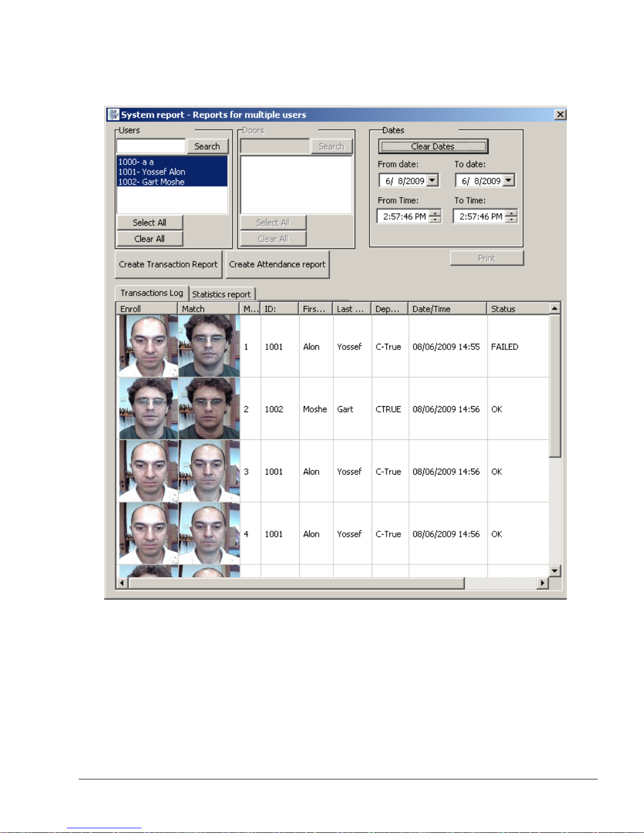
Task: Click the Date/Time column header
Action: [447, 308]
